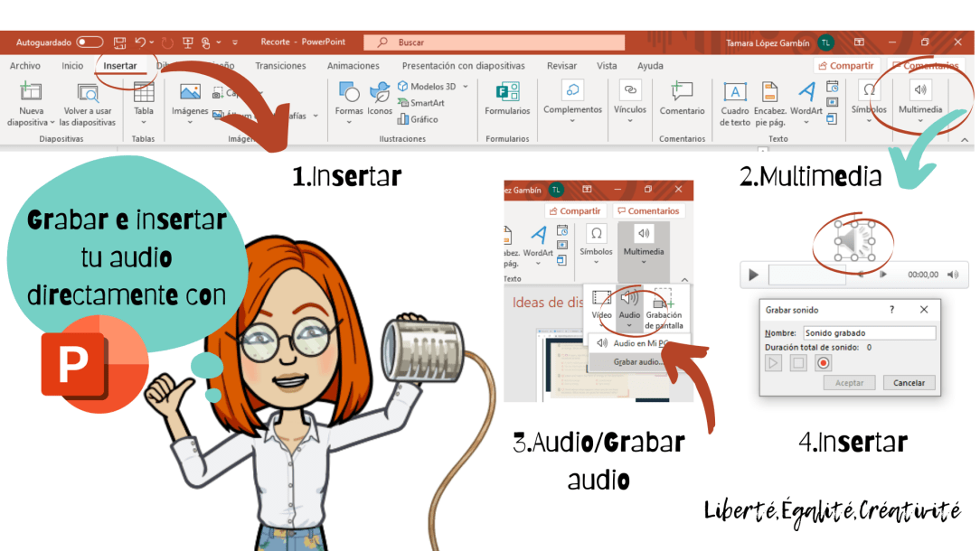Open the Símbolos gallery
This screenshot has width=980, height=551.
pos(868,99)
